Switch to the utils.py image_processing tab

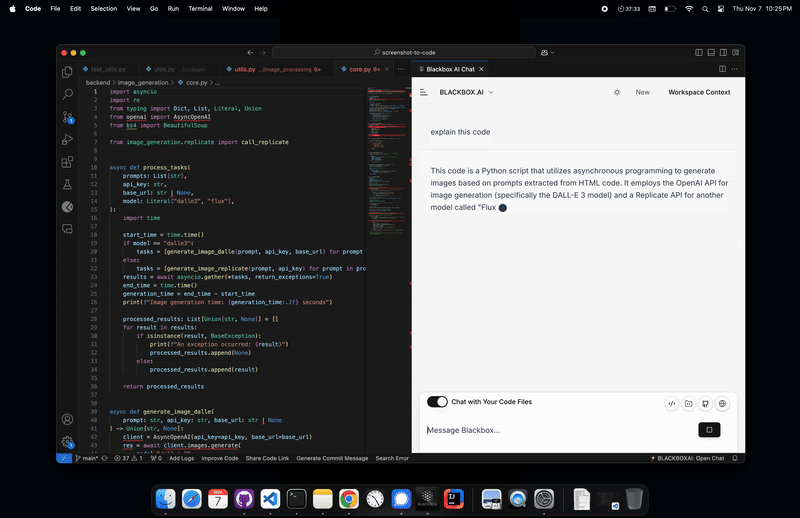(277, 69)
